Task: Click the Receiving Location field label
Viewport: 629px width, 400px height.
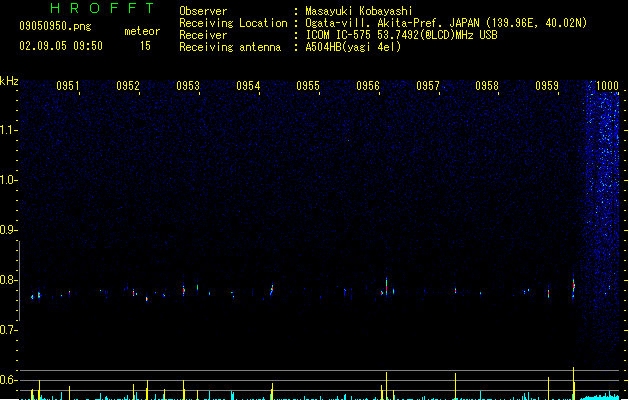Action: (233, 23)
